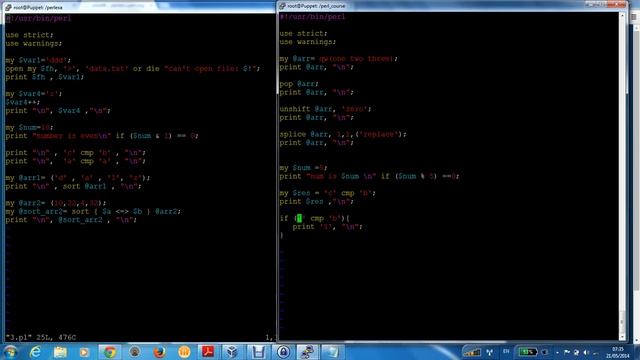The height and width of the screenshot is (360, 640).
Task: Click the 'my $res =' cmp line
Action: [327, 193]
